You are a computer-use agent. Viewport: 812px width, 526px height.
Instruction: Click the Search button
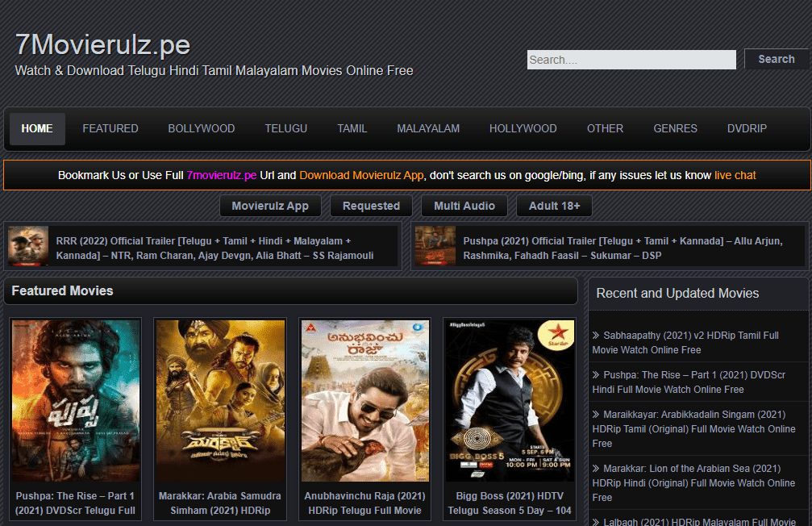(x=777, y=59)
